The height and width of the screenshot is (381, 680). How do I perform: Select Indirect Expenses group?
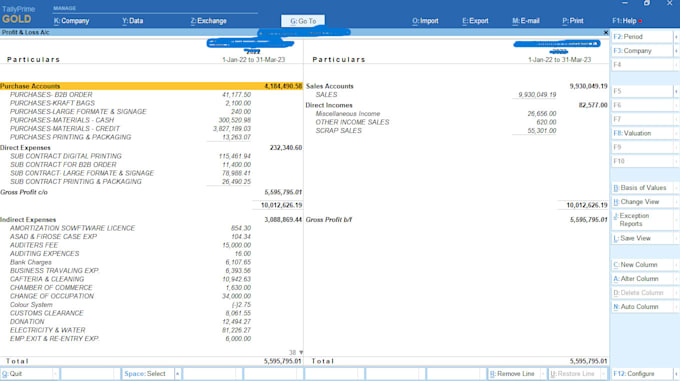(28, 220)
